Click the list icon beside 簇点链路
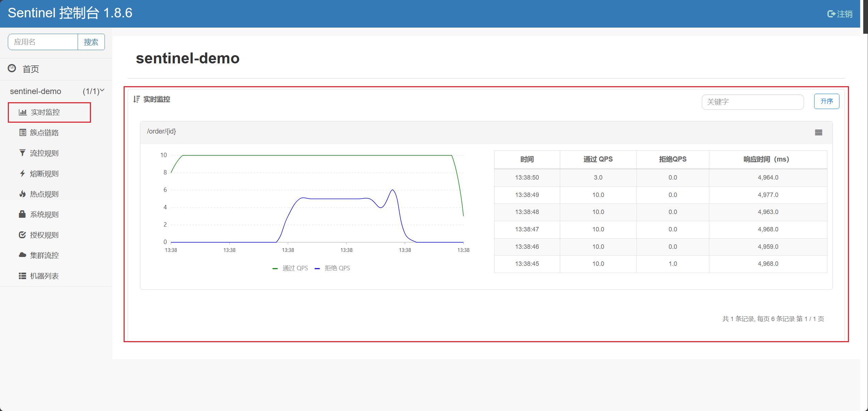The width and height of the screenshot is (868, 411). click(x=22, y=133)
